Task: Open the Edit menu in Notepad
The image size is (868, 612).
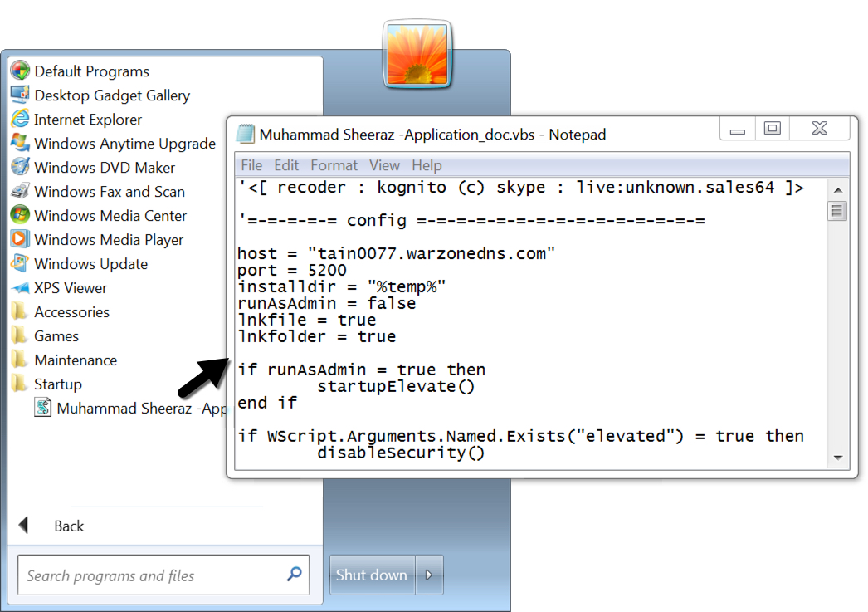Action: coord(286,165)
